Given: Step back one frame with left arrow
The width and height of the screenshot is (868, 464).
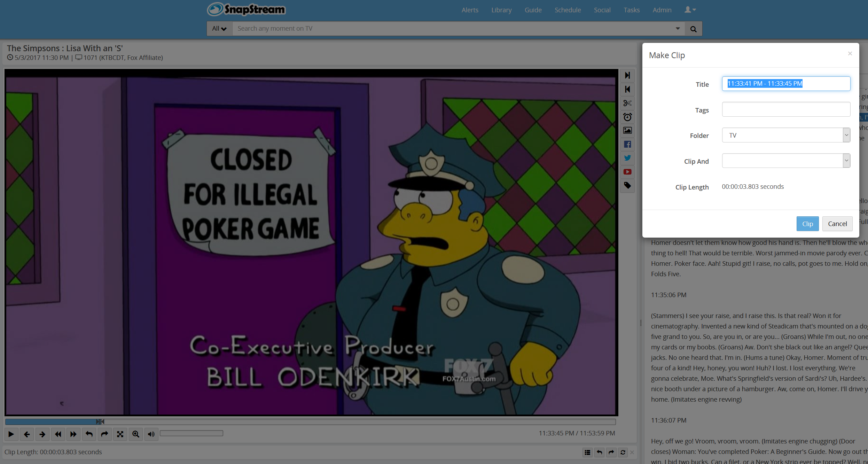Looking at the screenshot, I should (x=27, y=434).
